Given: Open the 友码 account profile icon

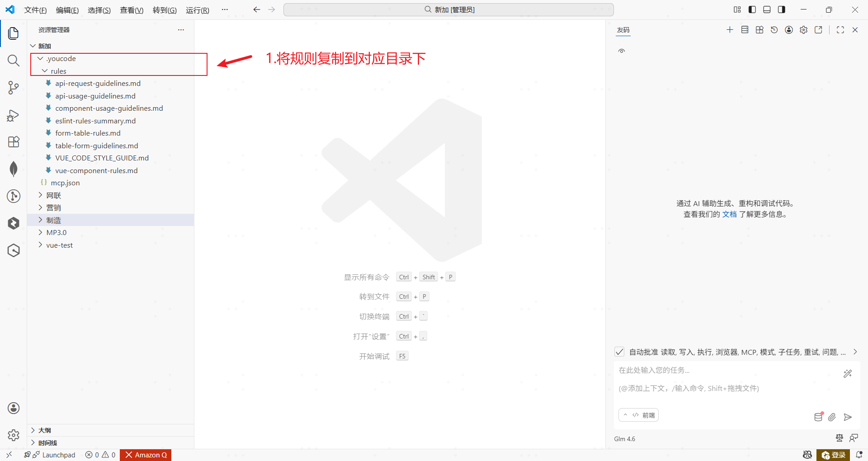Looking at the screenshot, I should tap(789, 30).
